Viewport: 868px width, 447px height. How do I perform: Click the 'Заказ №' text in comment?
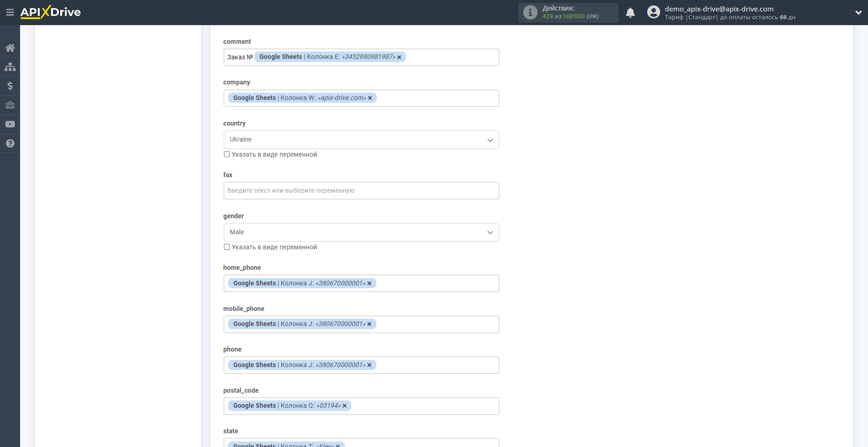point(240,57)
